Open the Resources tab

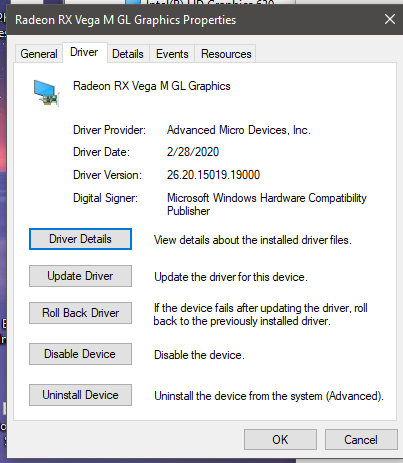226,54
